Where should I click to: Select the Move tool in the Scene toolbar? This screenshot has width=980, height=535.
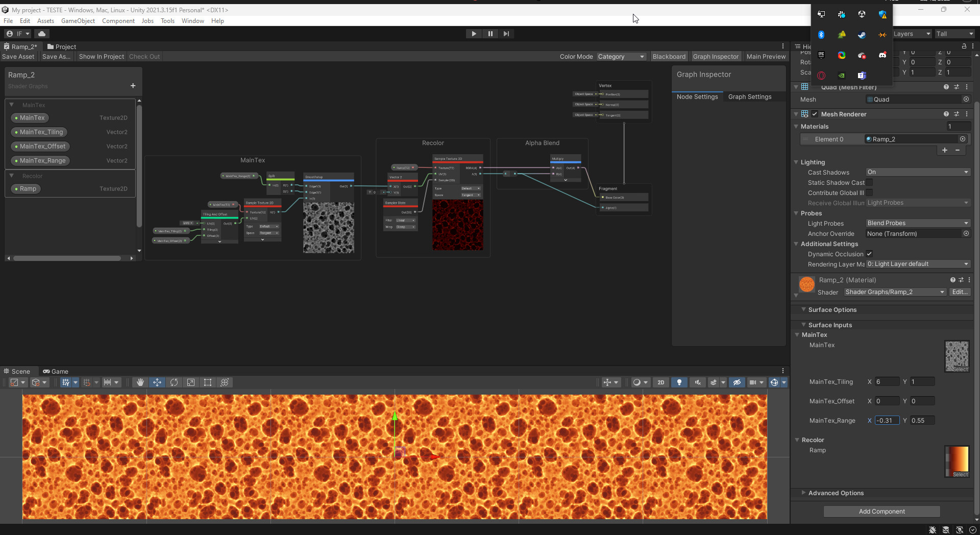tap(157, 382)
